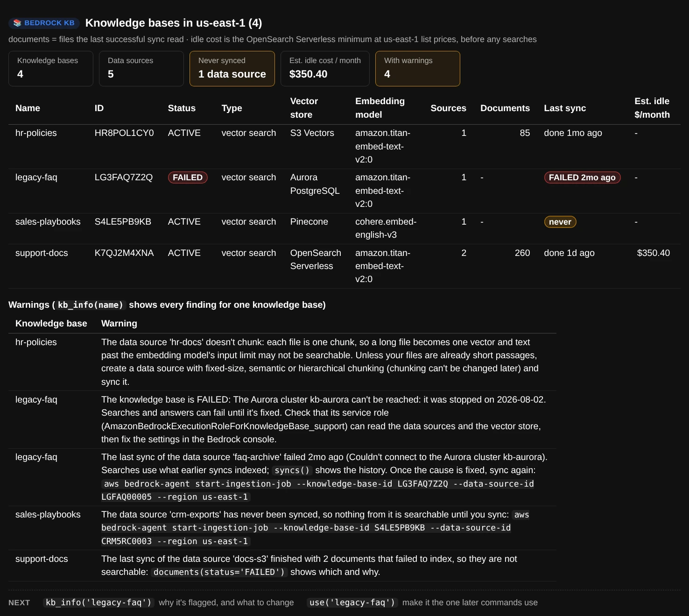
Task: Click the ACTIVE status of sales-playbooks
Action: 184,221
